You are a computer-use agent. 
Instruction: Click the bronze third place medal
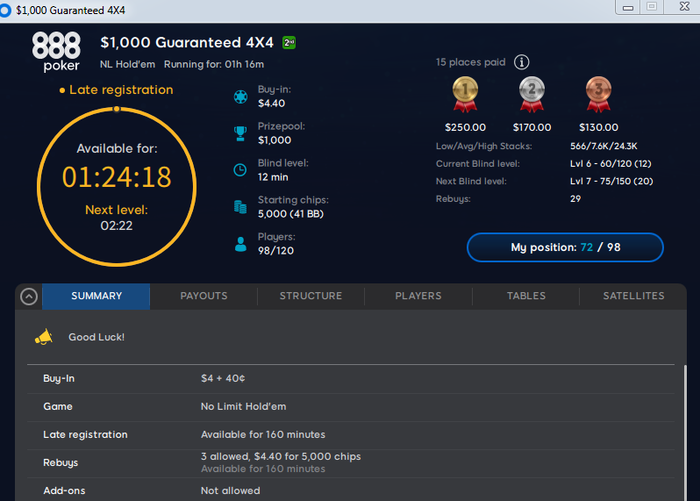point(599,94)
